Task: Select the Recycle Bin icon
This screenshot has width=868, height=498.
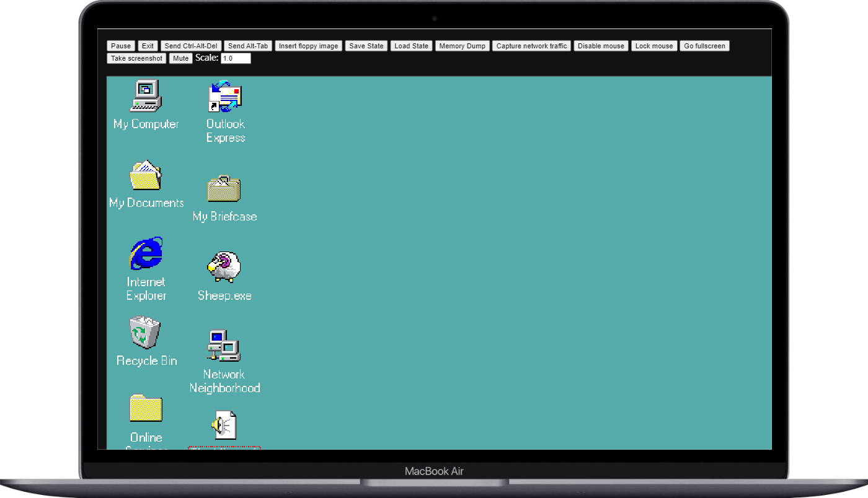Action: (145, 332)
